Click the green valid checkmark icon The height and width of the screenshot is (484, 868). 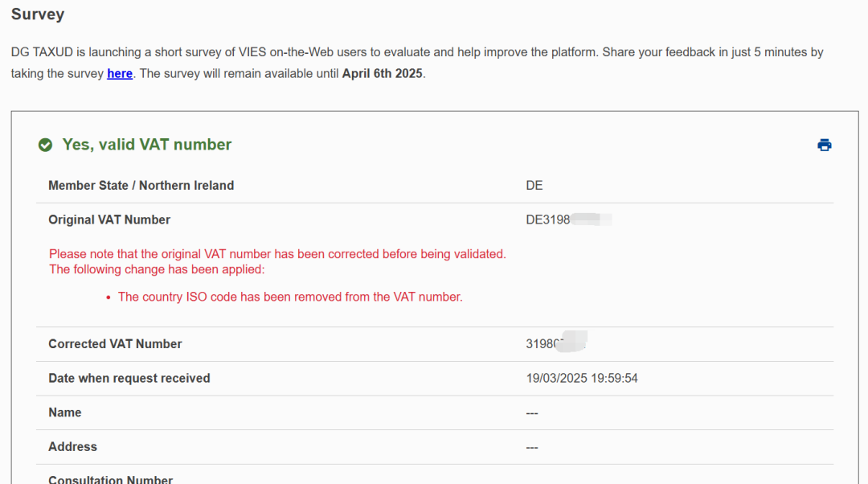(45, 145)
